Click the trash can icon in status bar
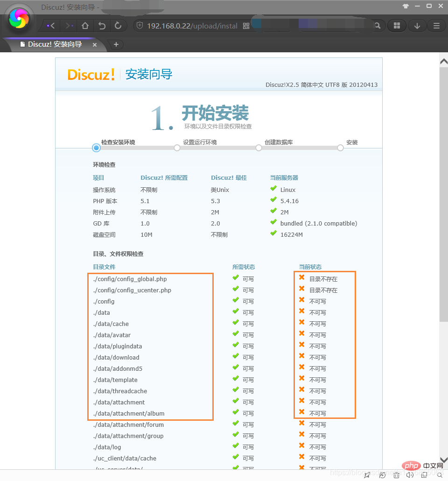The image size is (448, 481). (396, 475)
